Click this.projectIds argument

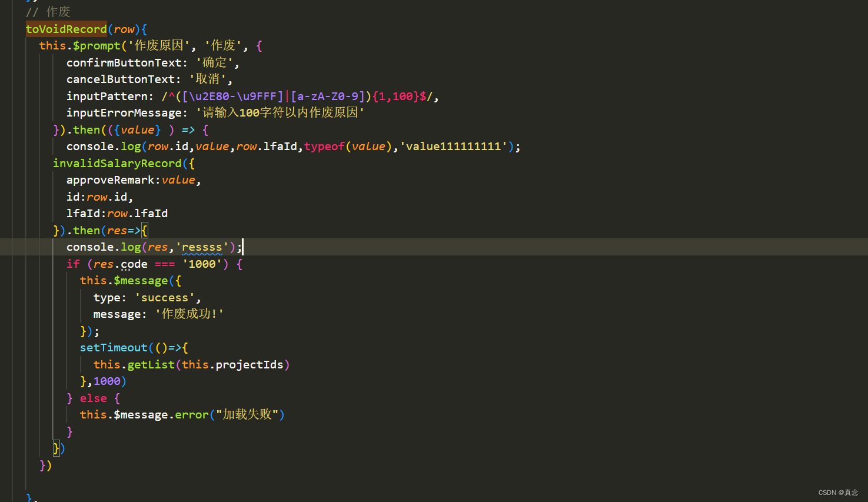coord(232,364)
